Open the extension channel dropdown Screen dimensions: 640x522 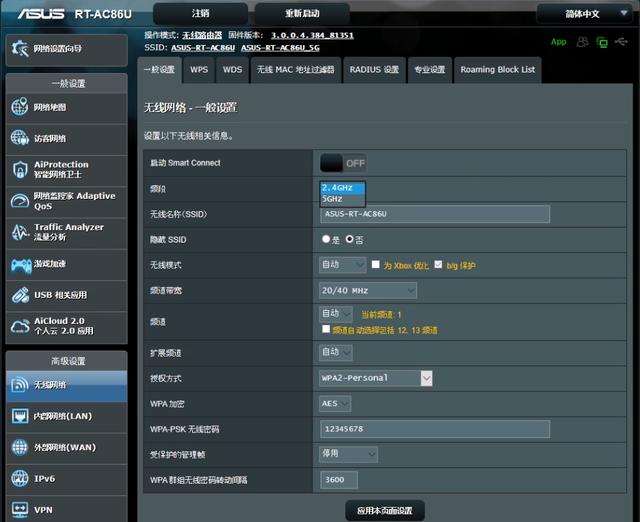(x=336, y=352)
